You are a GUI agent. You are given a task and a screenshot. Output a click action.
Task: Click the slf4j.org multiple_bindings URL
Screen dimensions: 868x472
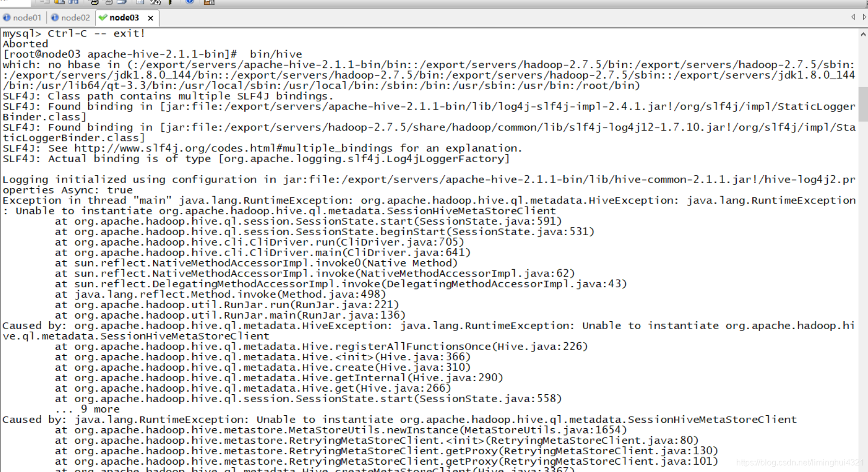[233, 148]
